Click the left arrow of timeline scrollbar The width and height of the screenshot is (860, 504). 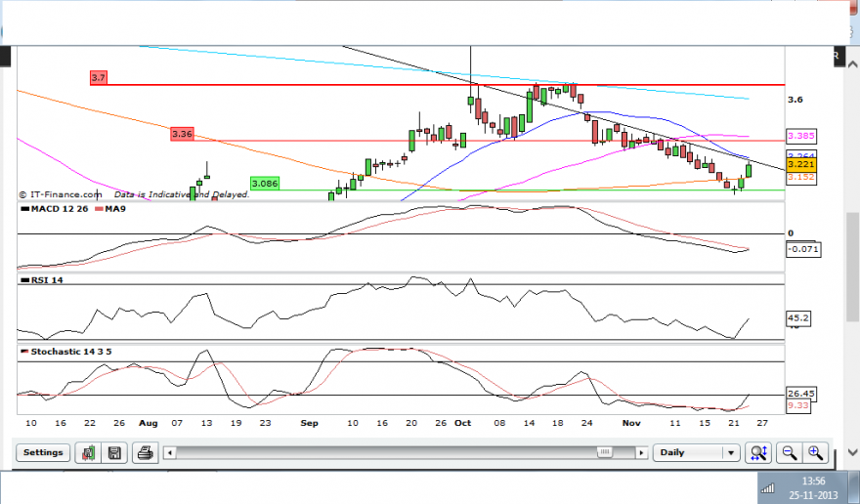[170, 453]
